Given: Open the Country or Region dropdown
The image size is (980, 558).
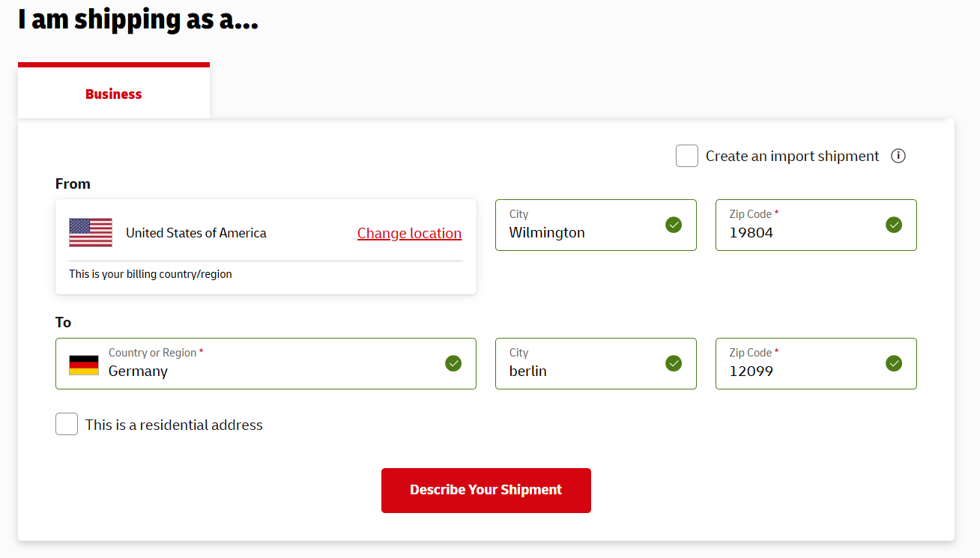Looking at the screenshot, I should click(x=270, y=364).
